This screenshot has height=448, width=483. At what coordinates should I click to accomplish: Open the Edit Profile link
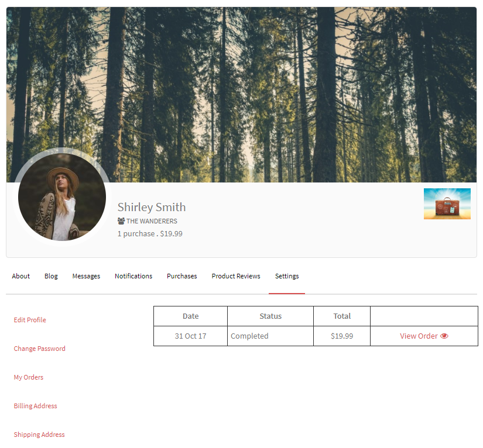[30, 320]
